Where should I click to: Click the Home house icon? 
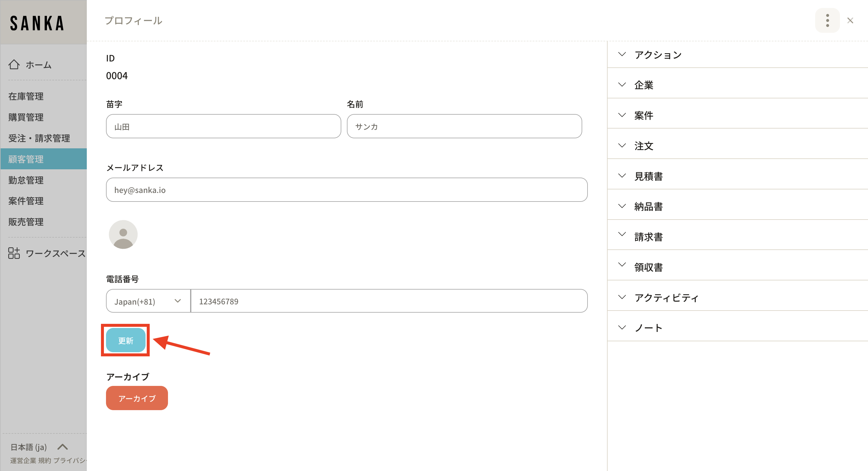(14, 64)
